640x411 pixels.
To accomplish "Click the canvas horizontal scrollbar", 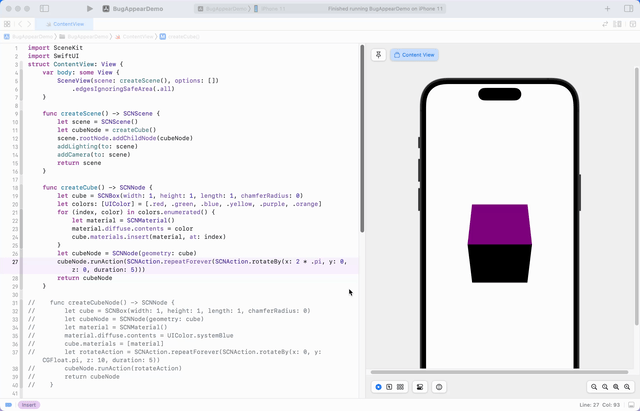I will [499, 372].
